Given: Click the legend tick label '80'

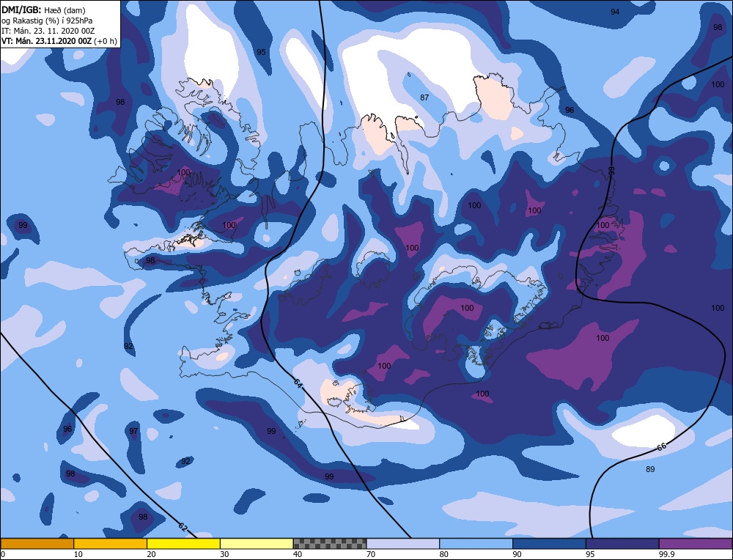Looking at the screenshot, I should 444,554.
